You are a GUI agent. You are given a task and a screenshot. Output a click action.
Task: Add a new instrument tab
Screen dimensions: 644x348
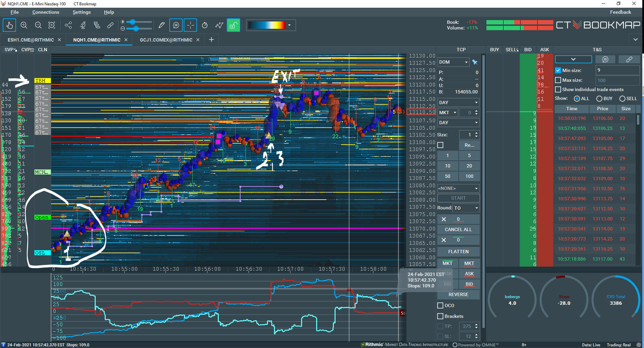click(211, 40)
